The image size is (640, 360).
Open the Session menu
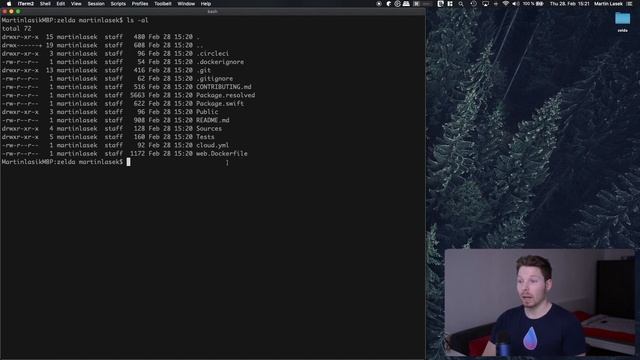tap(96, 4)
